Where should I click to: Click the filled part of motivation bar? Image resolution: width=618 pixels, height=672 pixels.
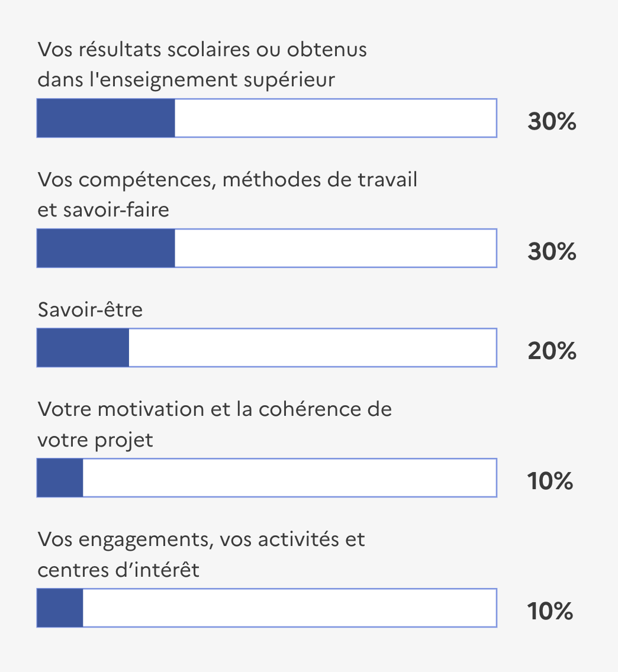pyautogui.click(x=60, y=478)
